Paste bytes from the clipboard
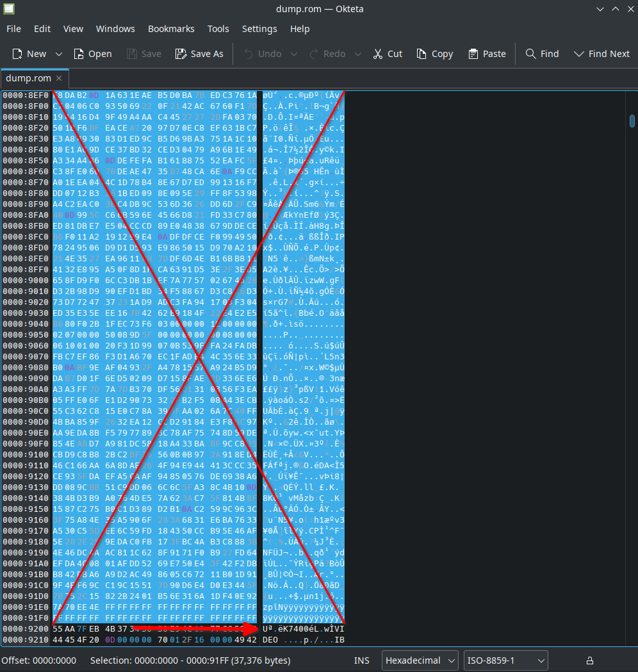638x672 pixels. tap(487, 54)
